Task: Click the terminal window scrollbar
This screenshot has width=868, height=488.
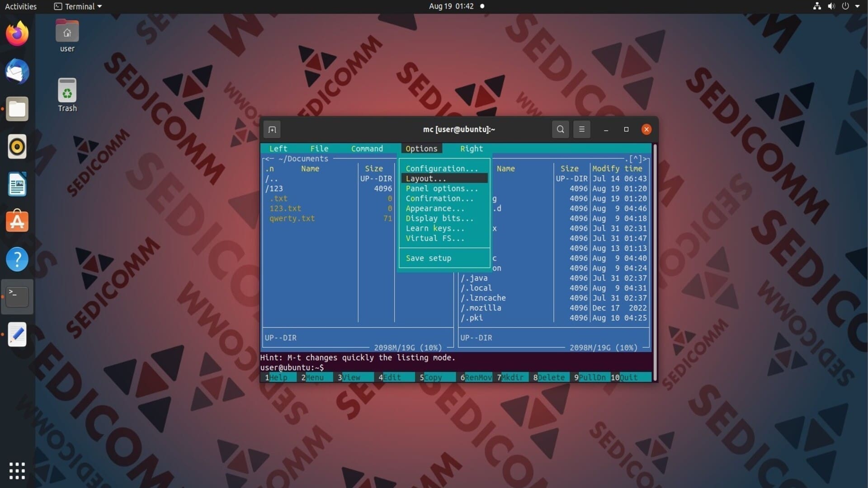Action: coord(655,262)
